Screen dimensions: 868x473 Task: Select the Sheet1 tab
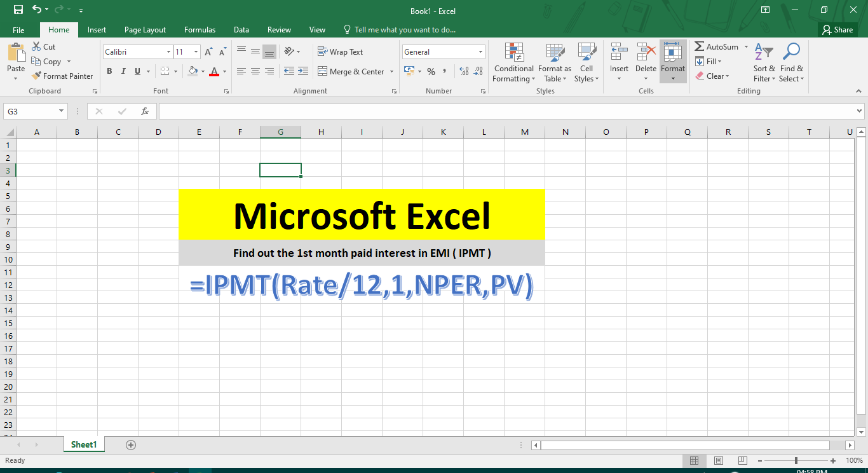click(84, 444)
